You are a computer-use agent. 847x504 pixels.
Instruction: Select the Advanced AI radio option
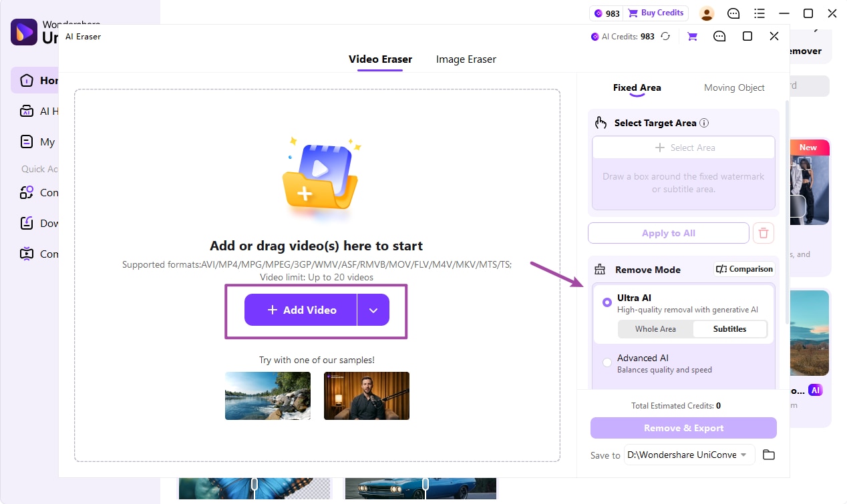pyautogui.click(x=607, y=362)
